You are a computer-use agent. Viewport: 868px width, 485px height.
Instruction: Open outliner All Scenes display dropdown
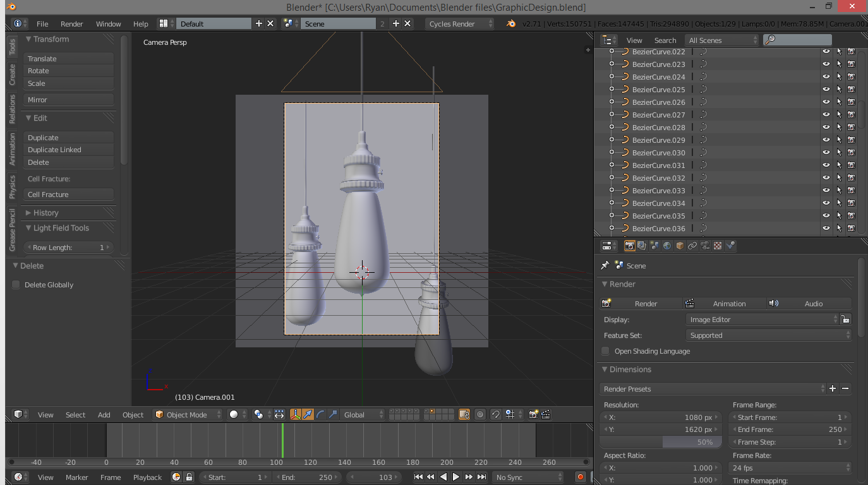pos(722,40)
